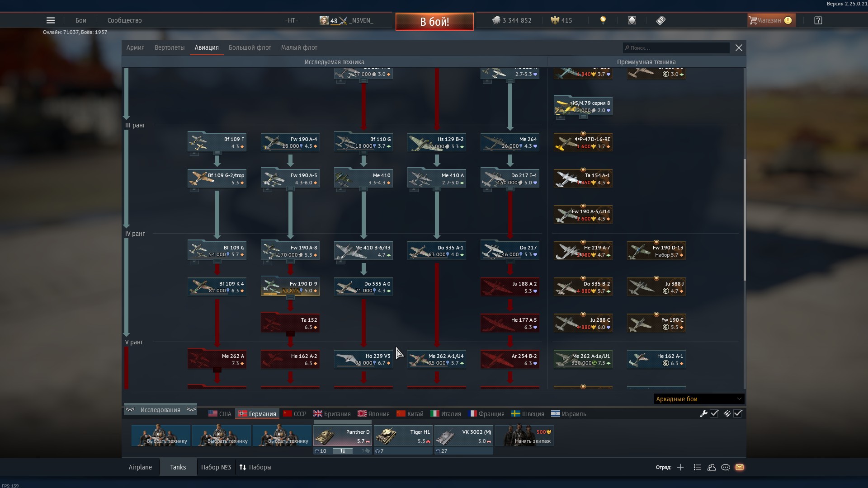Open the hamburger main menu
868x488 pixels.
51,20
